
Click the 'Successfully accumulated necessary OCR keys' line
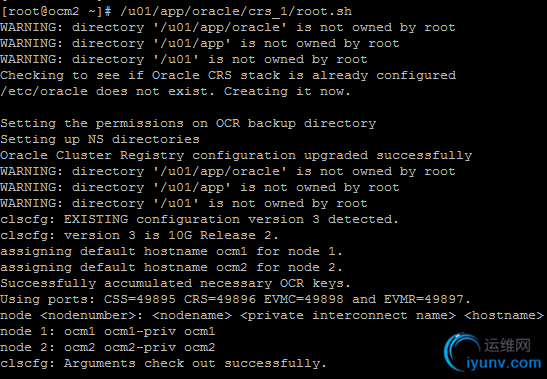(175, 283)
